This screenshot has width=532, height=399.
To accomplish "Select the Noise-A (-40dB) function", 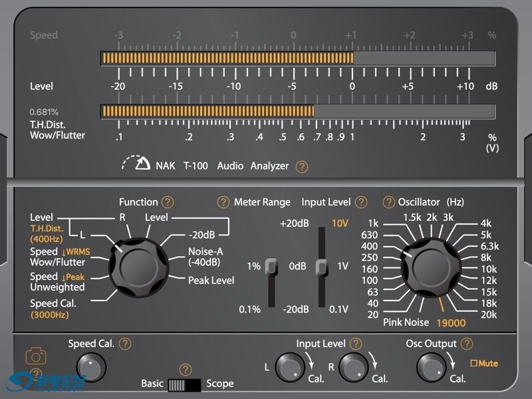I will tap(205, 257).
